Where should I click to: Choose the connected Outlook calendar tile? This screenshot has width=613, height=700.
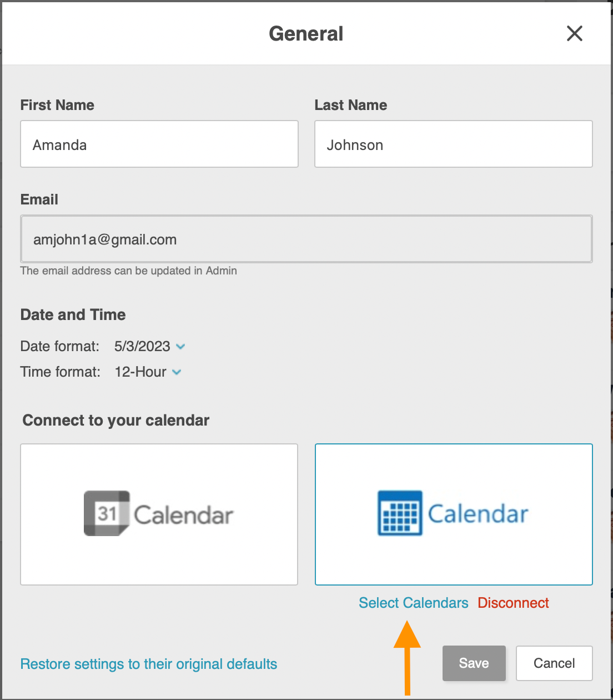[453, 514]
